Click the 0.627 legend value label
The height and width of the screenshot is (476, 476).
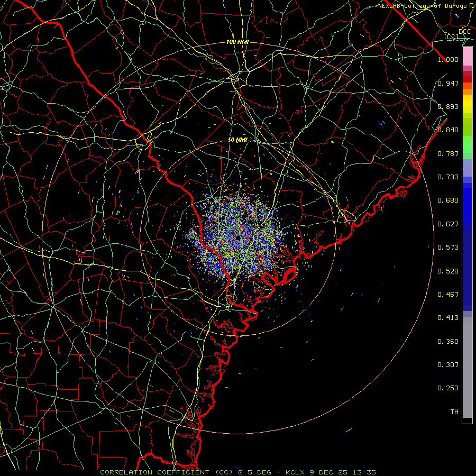(448, 224)
